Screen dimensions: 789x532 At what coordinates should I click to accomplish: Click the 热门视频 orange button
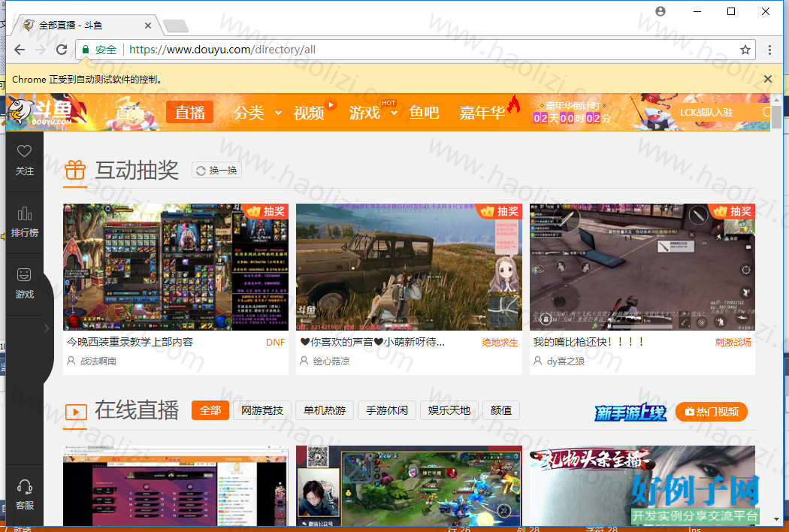point(712,412)
